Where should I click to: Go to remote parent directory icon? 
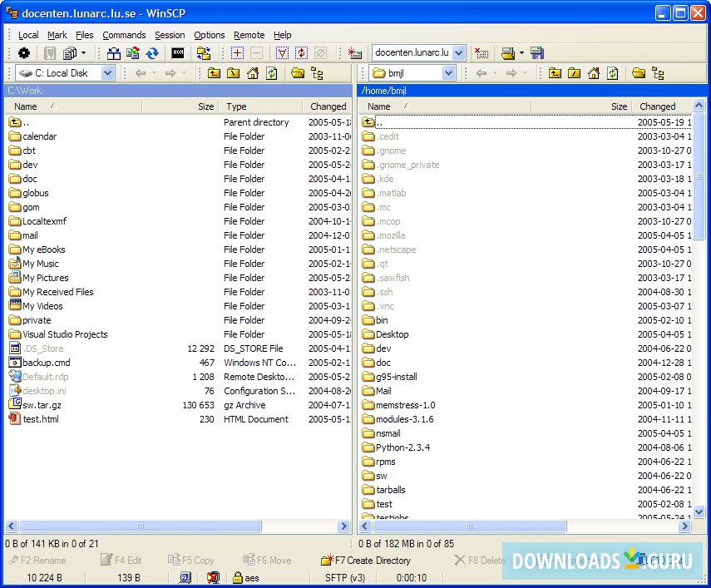[x=555, y=73]
